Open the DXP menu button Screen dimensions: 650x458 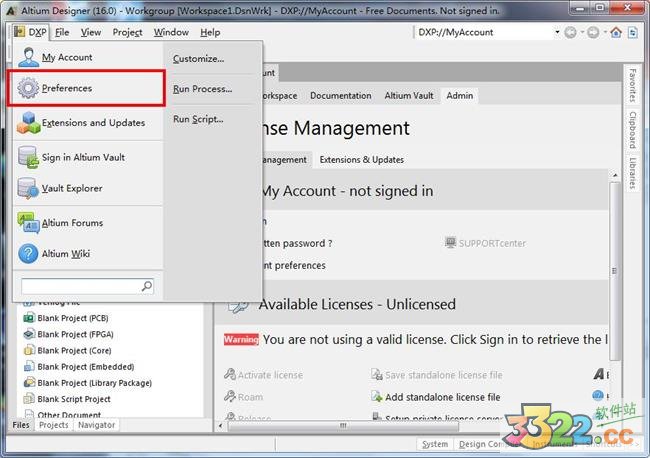click(30, 32)
